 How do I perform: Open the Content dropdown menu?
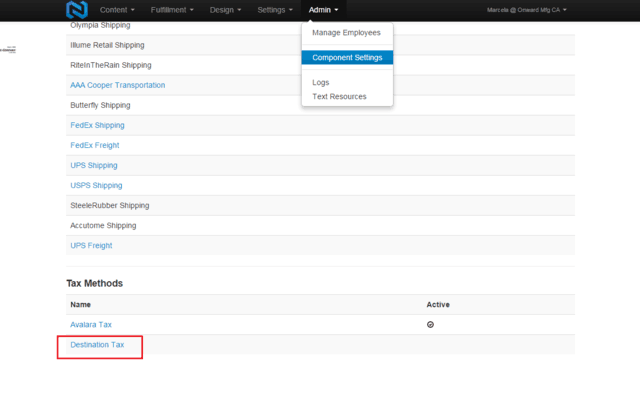point(117,10)
